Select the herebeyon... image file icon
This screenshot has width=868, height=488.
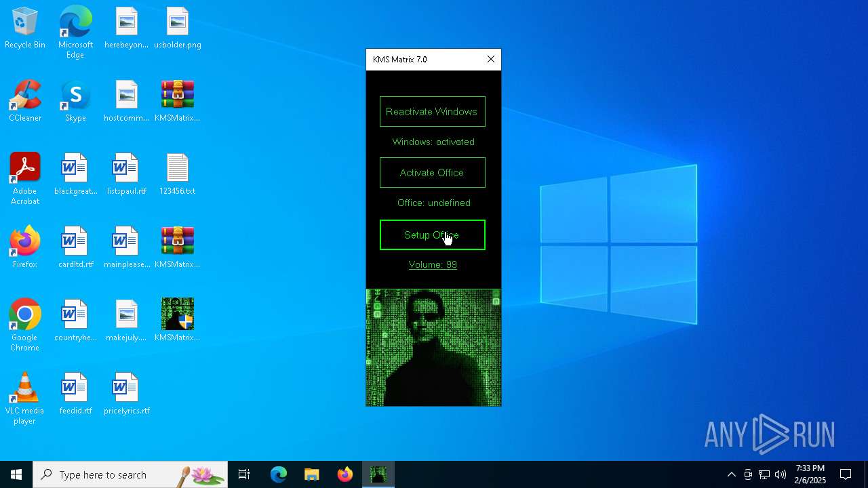[x=126, y=29]
